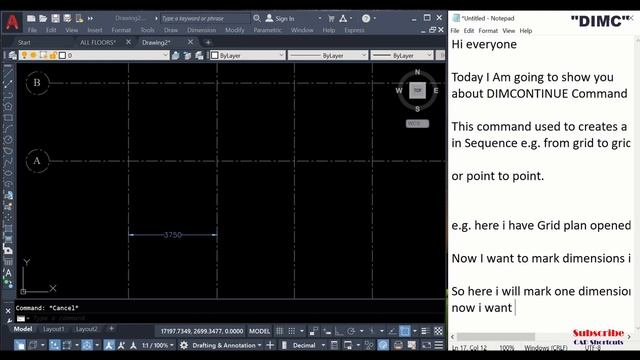Select the 3750 dimension in the drawing
The height and width of the screenshot is (360, 640).
pyautogui.click(x=172, y=235)
